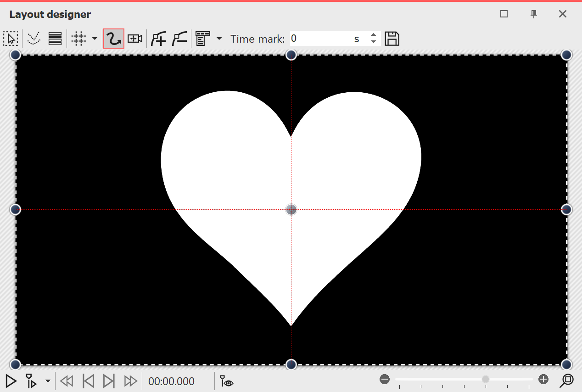
Task: Click the layers arrangement icon
Action: pyautogui.click(x=55, y=39)
